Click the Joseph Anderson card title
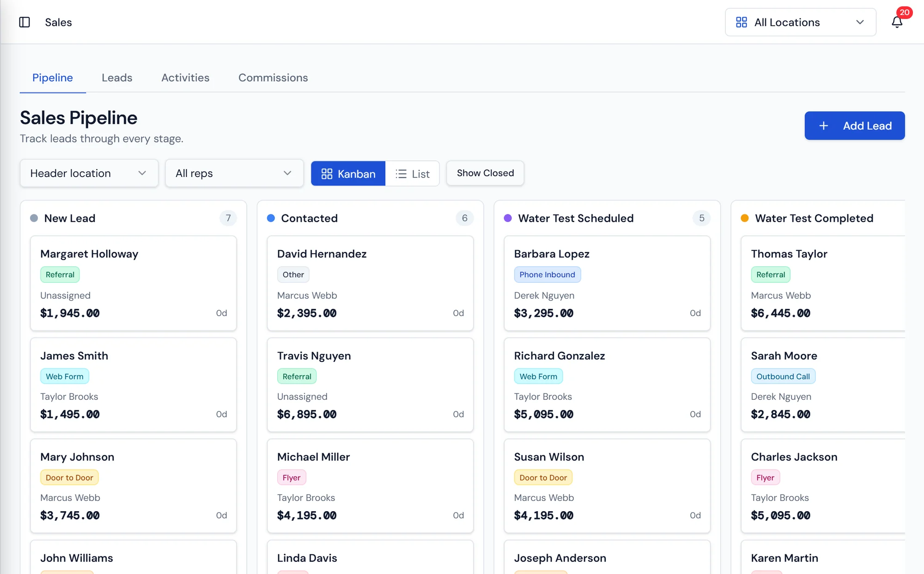924x574 pixels. tap(560, 558)
